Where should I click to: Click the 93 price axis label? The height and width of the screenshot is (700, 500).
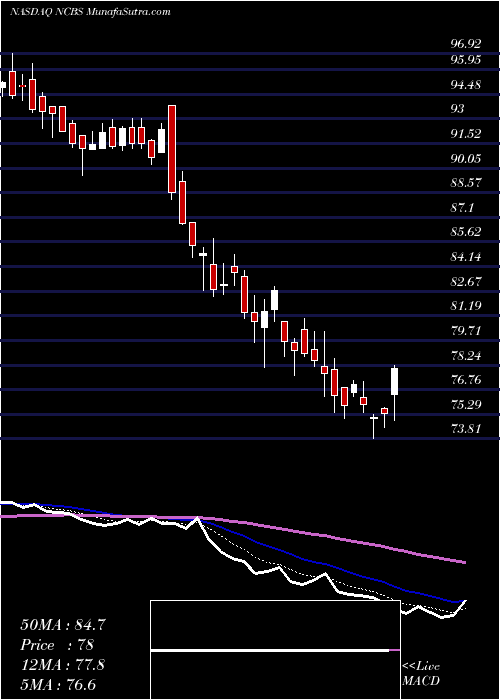pyautogui.click(x=458, y=109)
